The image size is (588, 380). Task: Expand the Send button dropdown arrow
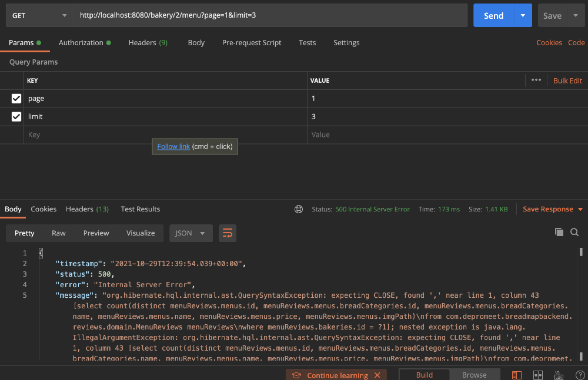[x=523, y=15]
